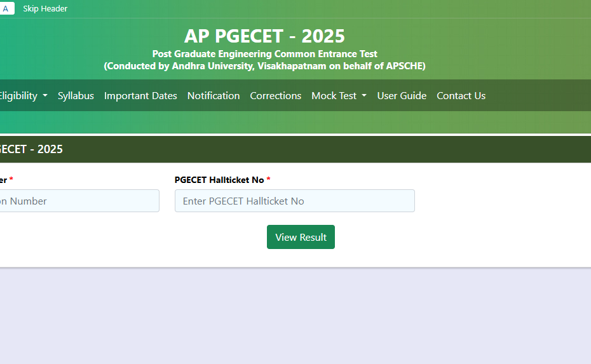Screen dimensions: 591x364
Task: Click the View Result button
Action: [x=301, y=237]
